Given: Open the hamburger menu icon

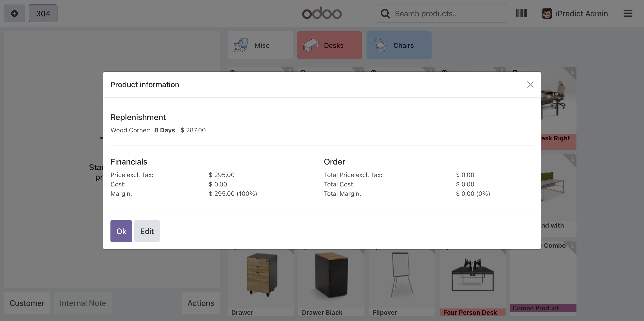Looking at the screenshot, I should (627, 13).
